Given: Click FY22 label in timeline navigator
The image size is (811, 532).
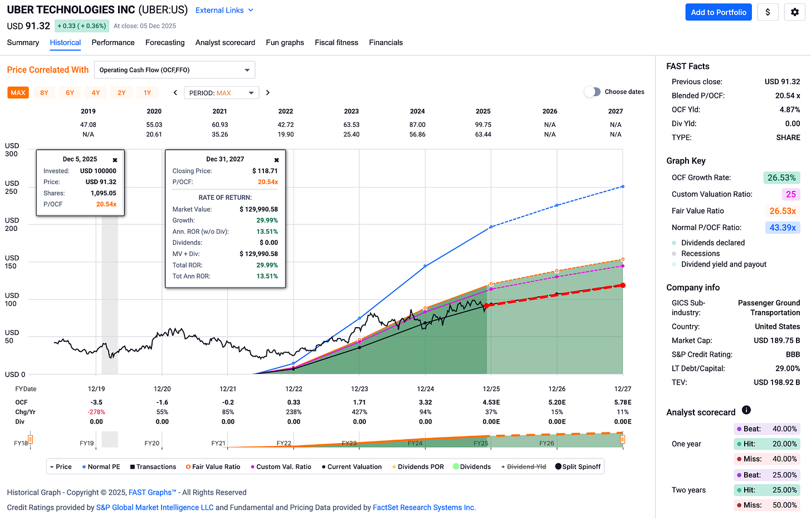Looking at the screenshot, I should 284,444.
